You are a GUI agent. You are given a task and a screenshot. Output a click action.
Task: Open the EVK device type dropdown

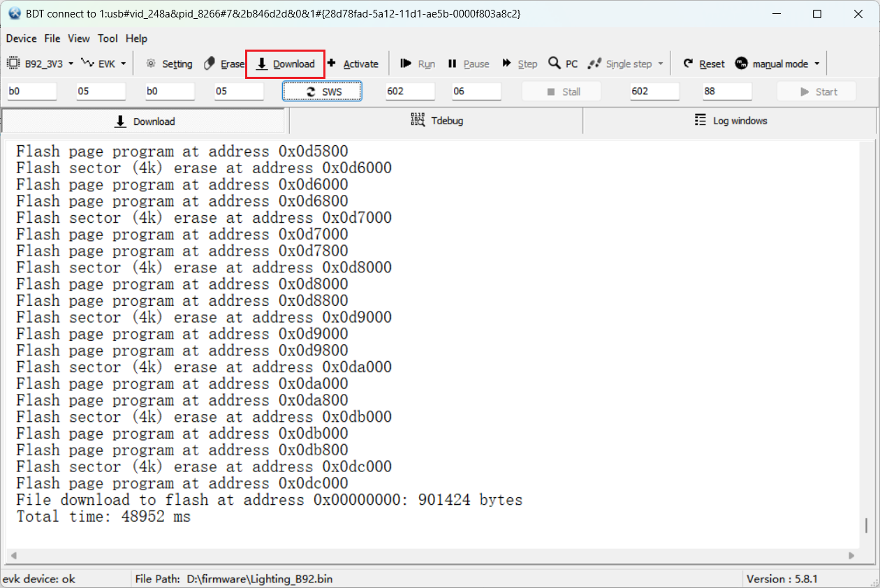pos(103,64)
